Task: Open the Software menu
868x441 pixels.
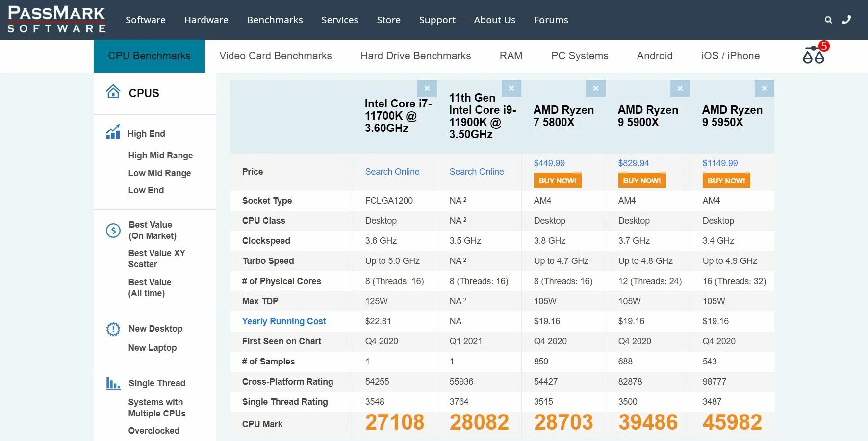Action: 146,20
